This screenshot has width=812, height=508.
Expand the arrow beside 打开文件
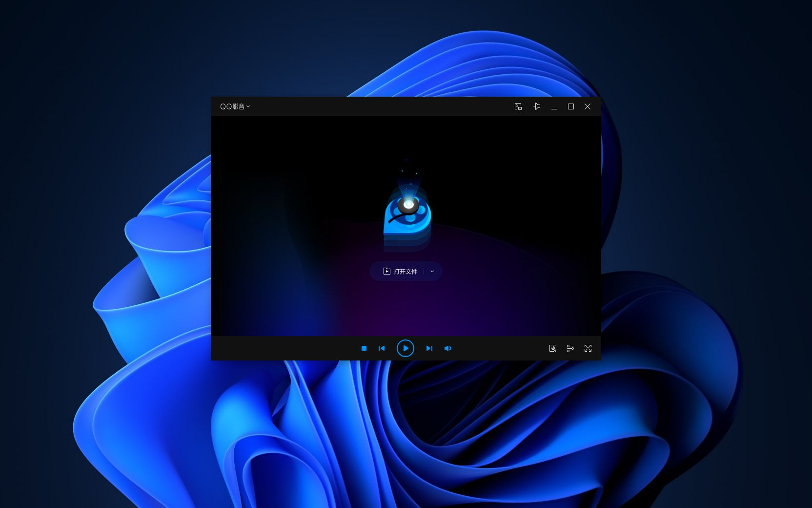pyautogui.click(x=432, y=271)
